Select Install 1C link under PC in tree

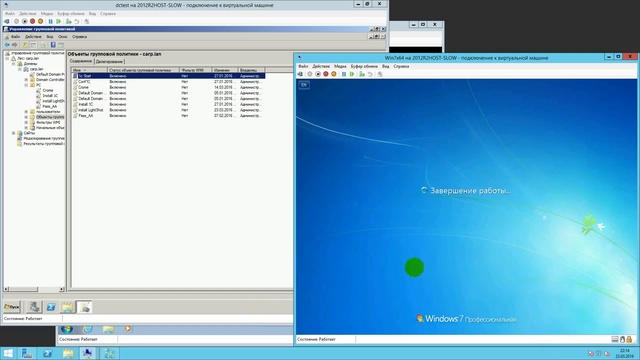point(50,96)
